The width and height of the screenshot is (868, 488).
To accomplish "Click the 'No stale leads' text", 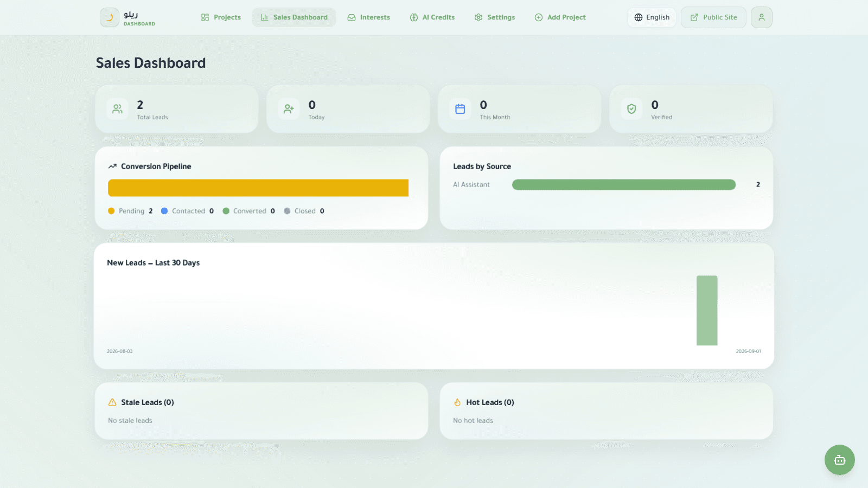I will pos(130,421).
